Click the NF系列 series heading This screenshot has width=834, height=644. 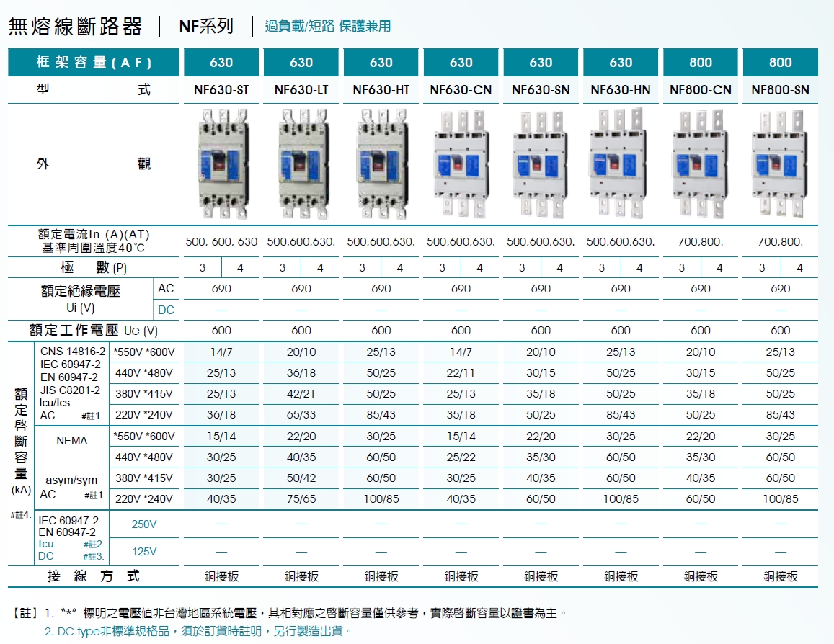point(206,26)
